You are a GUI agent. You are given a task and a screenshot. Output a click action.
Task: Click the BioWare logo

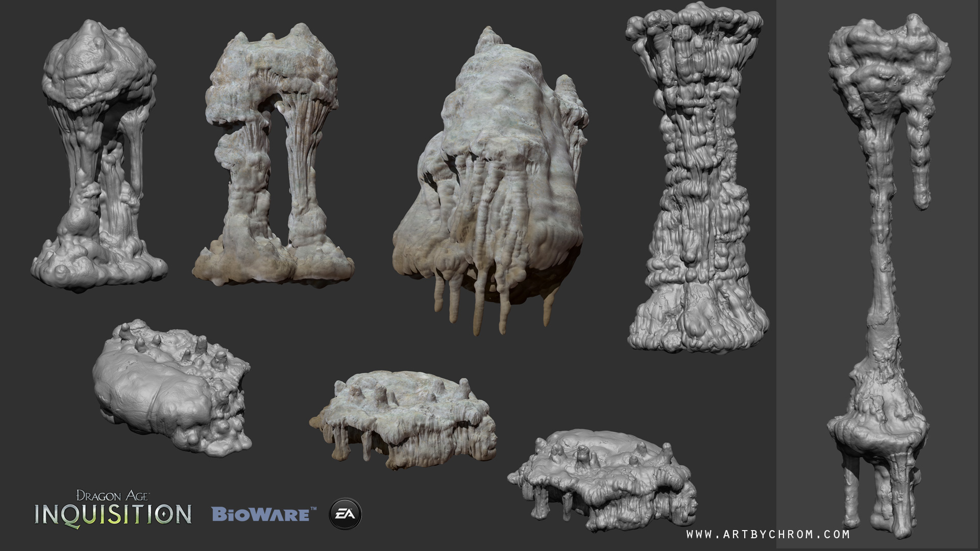click(264, 514)
